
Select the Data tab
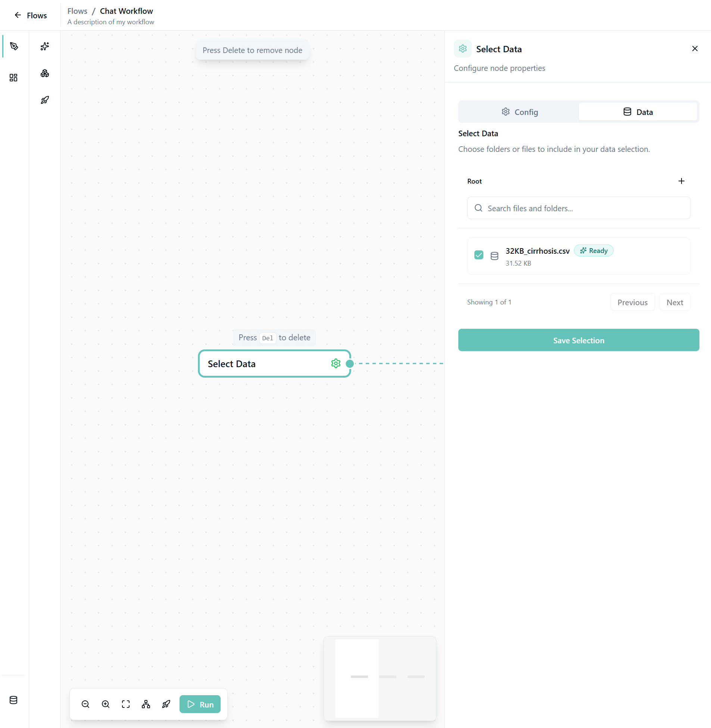click(x=638, y=112)
